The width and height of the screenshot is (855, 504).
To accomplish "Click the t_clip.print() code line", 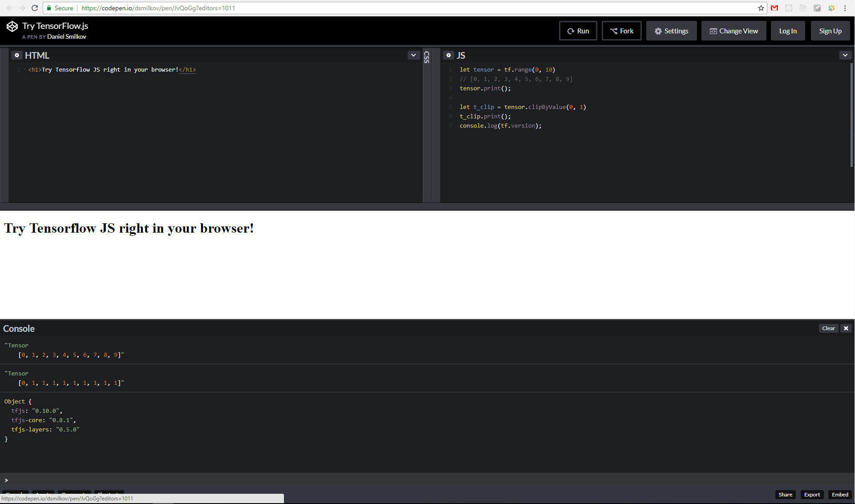I will (x=485, y=117).
